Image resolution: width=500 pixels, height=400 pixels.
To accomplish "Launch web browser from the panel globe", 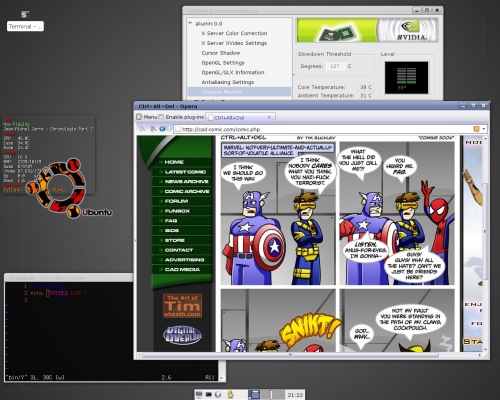I will [x=218, y=395].
